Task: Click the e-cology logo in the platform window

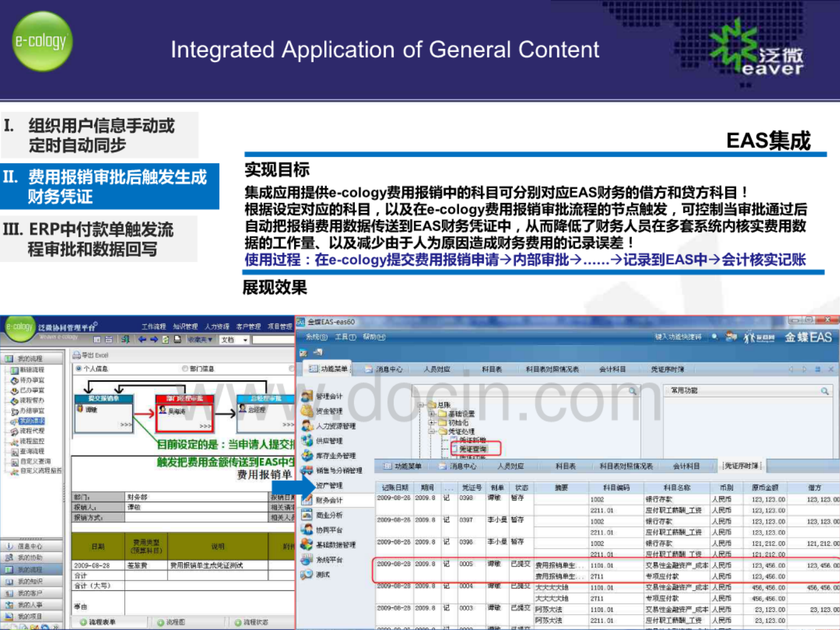Action: [20, 327]
